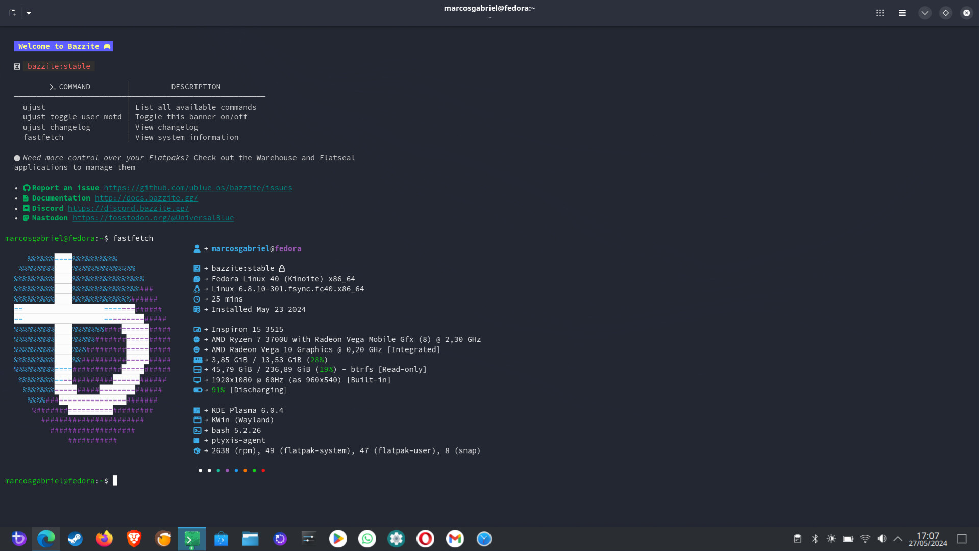Open Firefox from the taskbar
Viewport: 980px width, 551px height.
click(x=104, y=539)
